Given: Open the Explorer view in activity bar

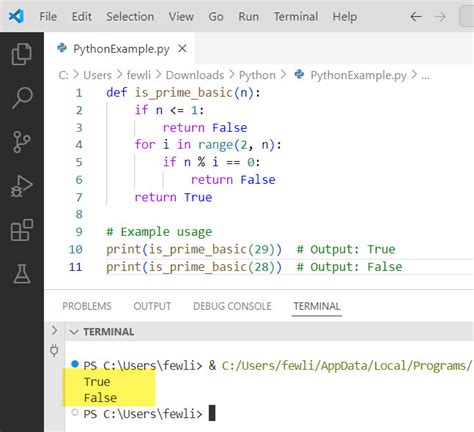Looking at the screenshot, I should (22, 54).
